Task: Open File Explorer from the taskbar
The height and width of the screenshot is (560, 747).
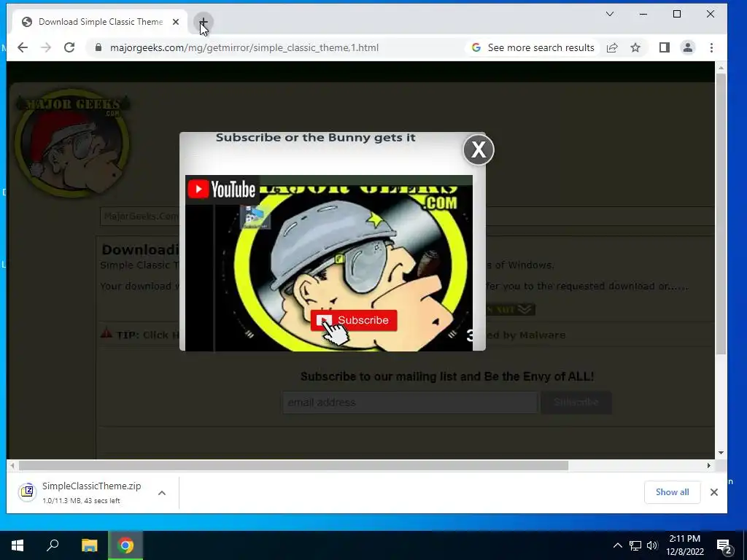Action: click(x=89, y=545)
